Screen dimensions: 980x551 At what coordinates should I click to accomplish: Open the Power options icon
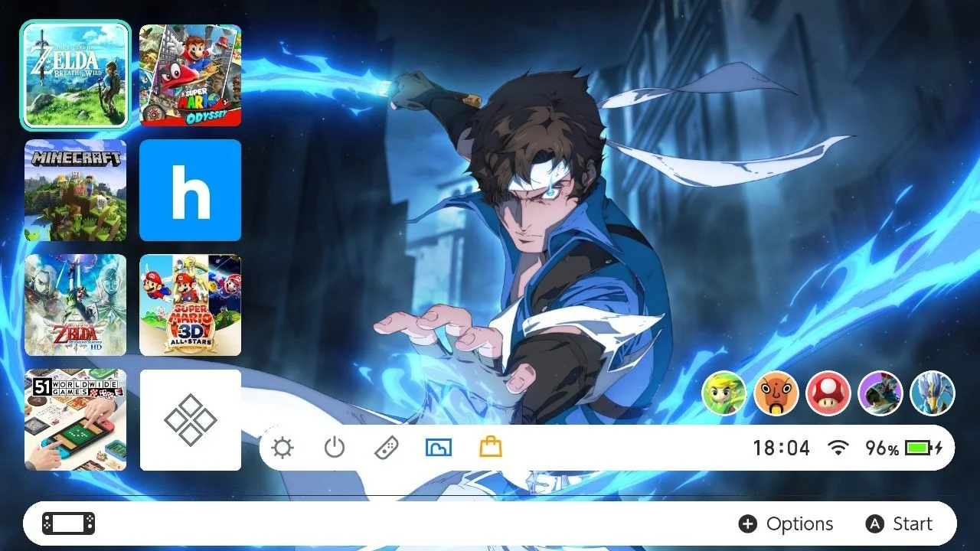(335, 448)
